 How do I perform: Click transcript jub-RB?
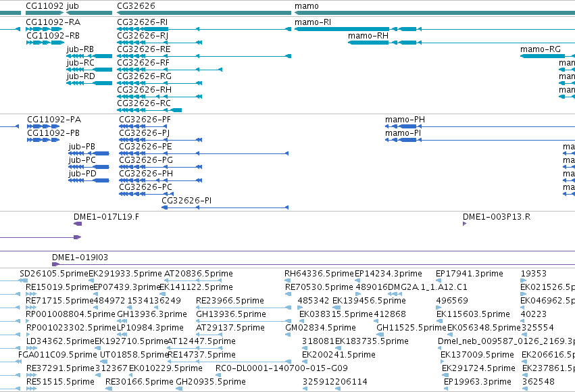80,49
